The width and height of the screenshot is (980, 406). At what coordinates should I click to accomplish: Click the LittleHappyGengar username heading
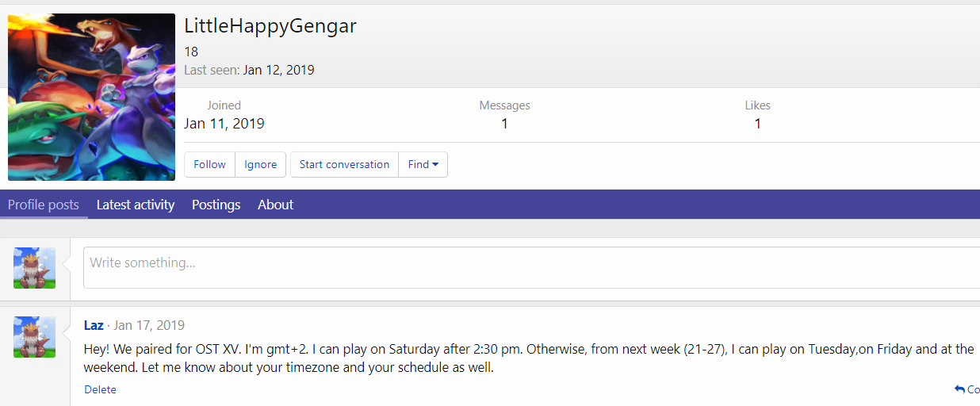click(x=270, y=26)
